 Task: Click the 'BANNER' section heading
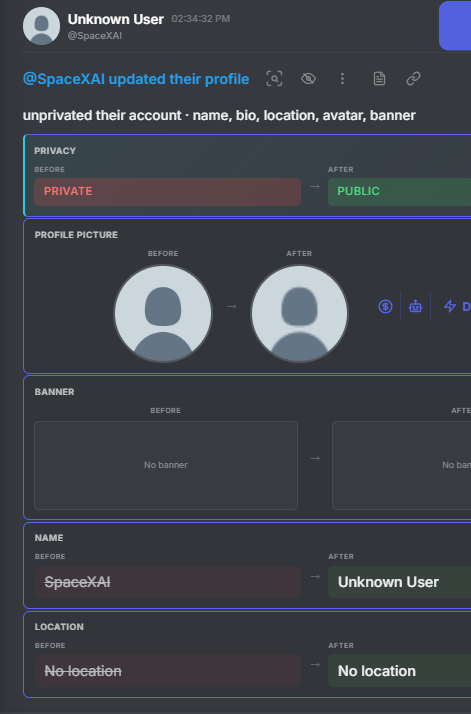[x=54, y=392]
